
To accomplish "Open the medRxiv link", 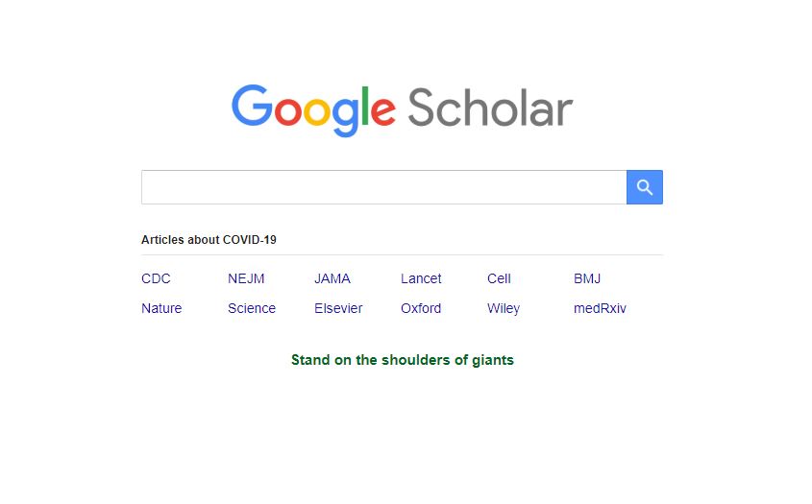I will (x=600, y=308).
